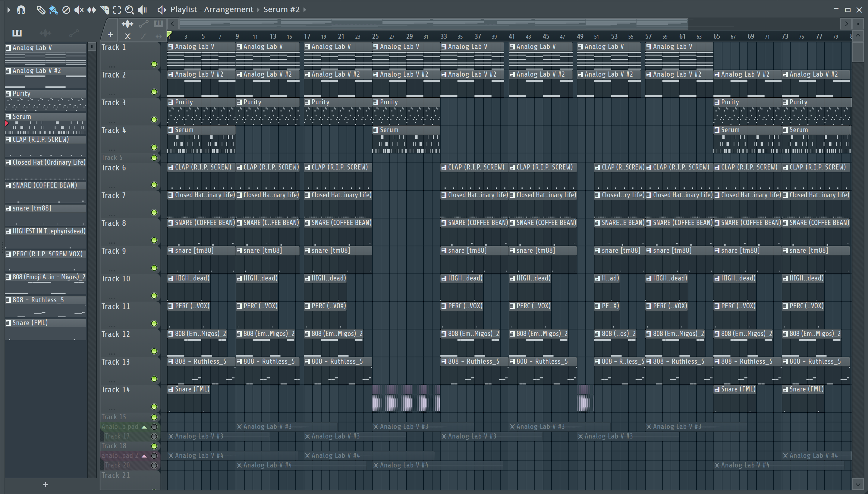This screenshot has height=494, width=868.
Task: Click the pattern icon of the first Purity clip
Action: [171, 102]
